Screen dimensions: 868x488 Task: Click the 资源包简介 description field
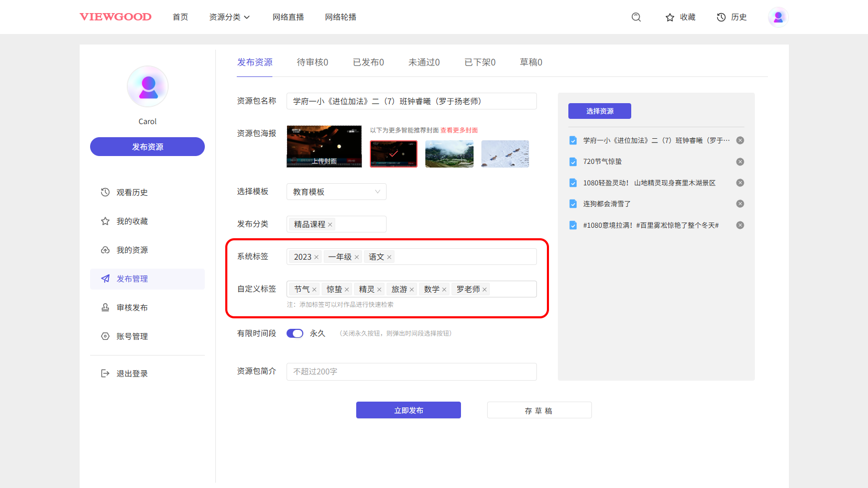412,372
